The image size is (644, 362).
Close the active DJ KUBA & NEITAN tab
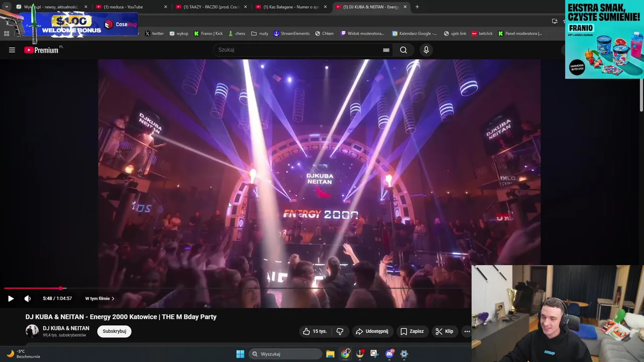[405, 7]
